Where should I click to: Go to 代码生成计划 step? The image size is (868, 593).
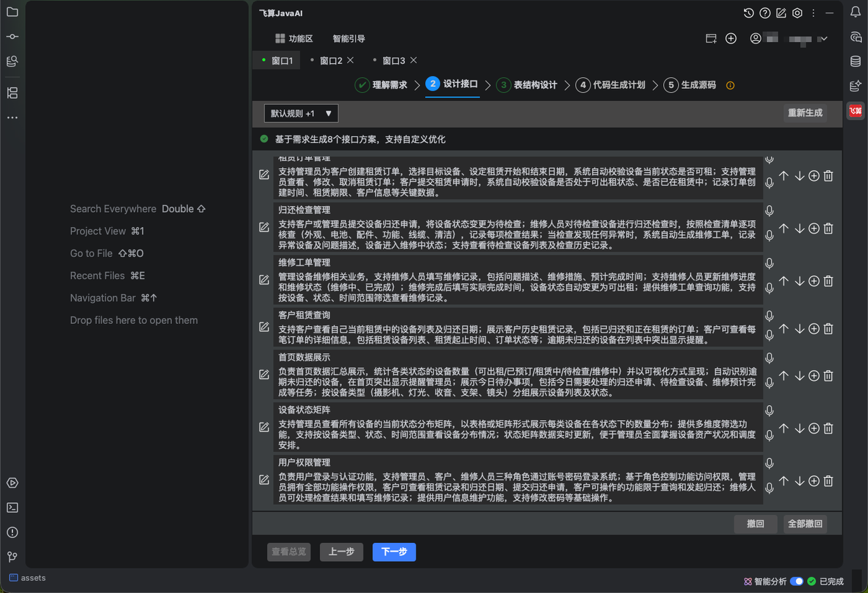(610, 85)
